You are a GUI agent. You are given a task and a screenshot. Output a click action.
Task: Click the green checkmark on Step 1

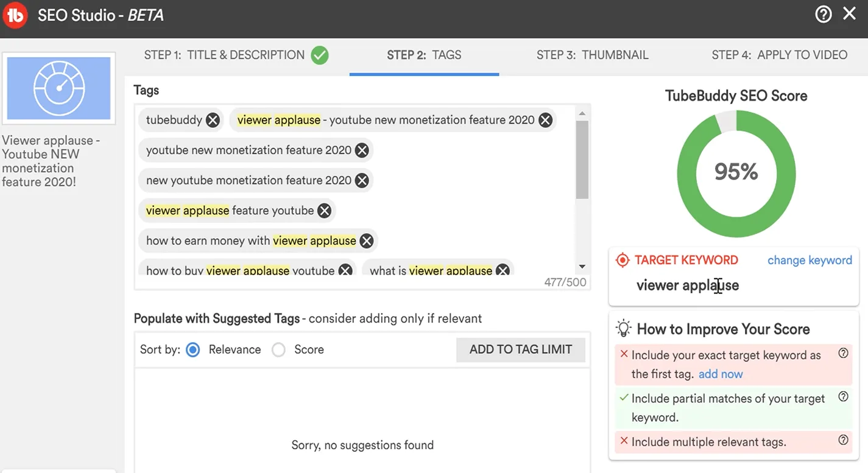[319, 55]
